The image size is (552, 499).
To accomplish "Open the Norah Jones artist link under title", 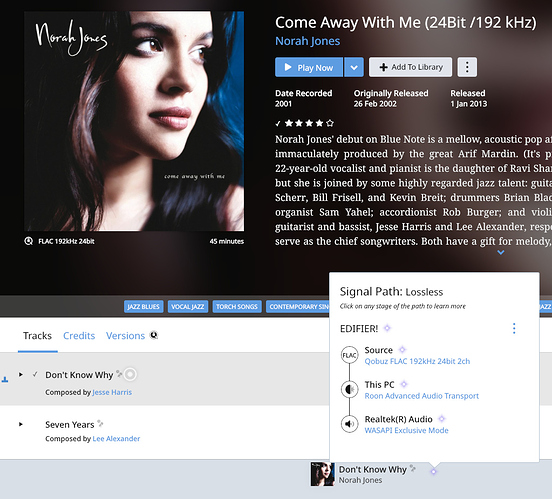I will (307, 41).
